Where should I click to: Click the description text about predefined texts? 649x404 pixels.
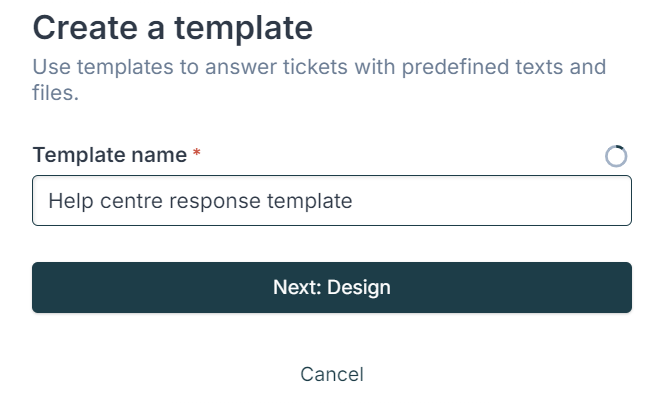coord(319,79)
